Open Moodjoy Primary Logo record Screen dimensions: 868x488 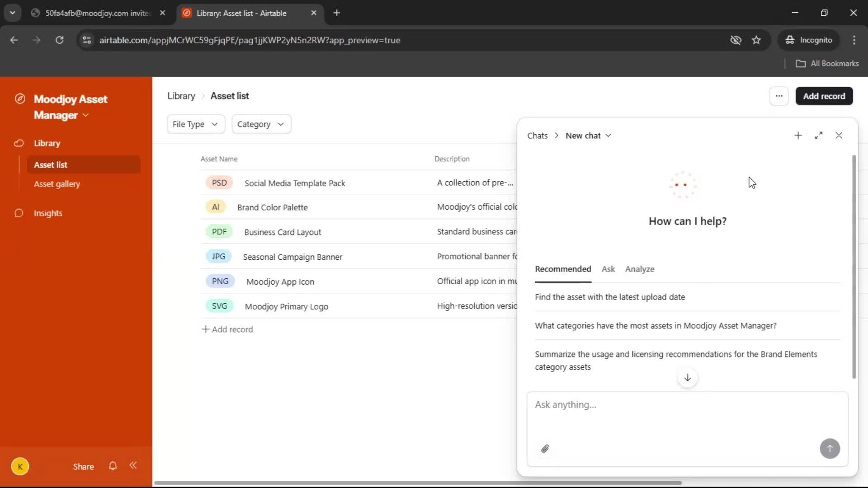287,307
